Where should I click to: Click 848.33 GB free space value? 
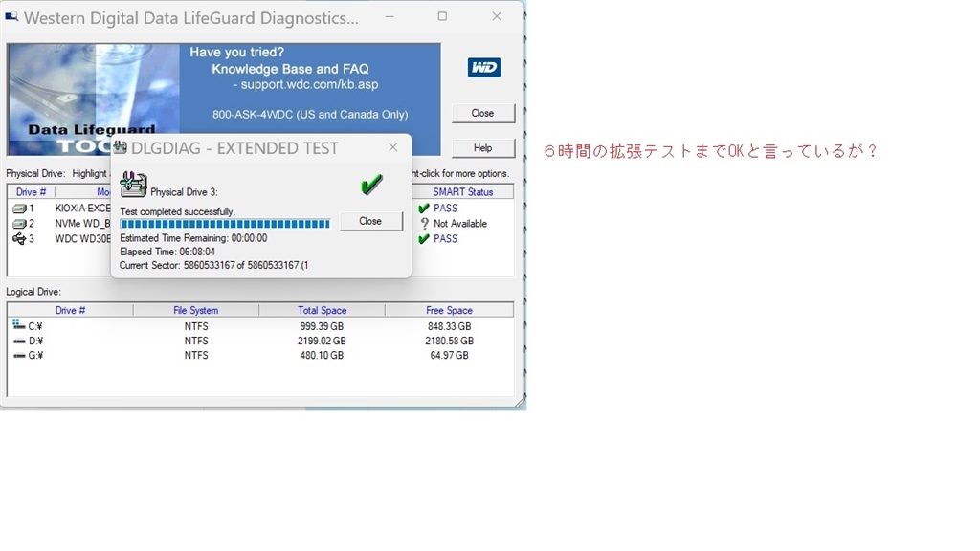pos(450,326)
